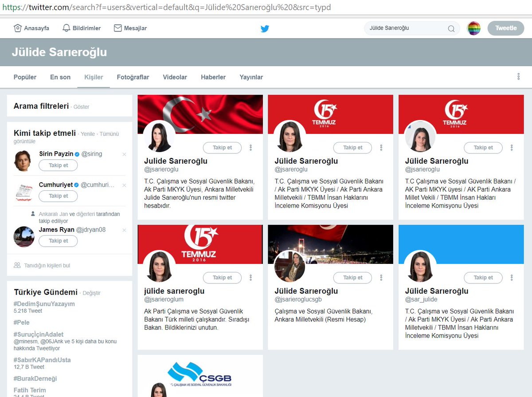Open Anasayfa home icon
532x397 pixels.
coord(18,28)
